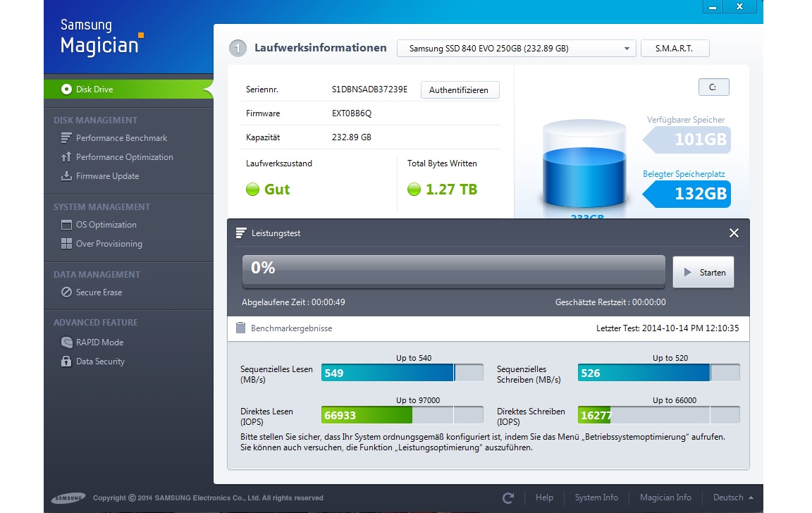
Task: Click the Firmware Update download icon
Action: tap(66, 176)
